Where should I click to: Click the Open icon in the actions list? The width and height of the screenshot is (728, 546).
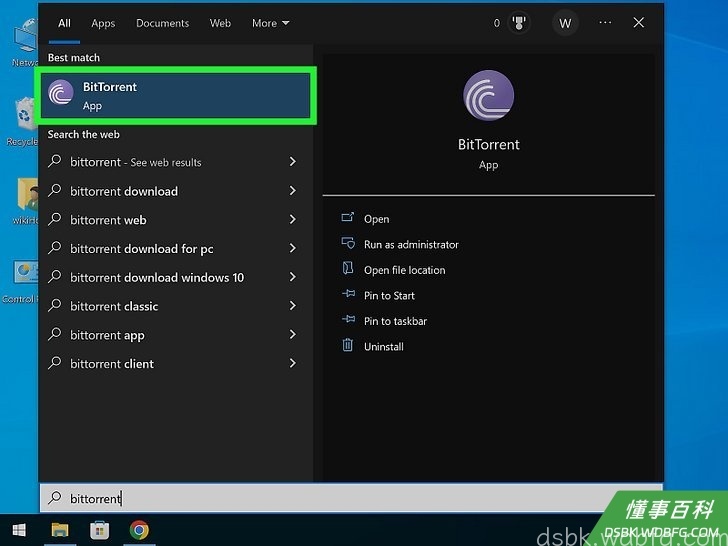[x=348, y=218]
